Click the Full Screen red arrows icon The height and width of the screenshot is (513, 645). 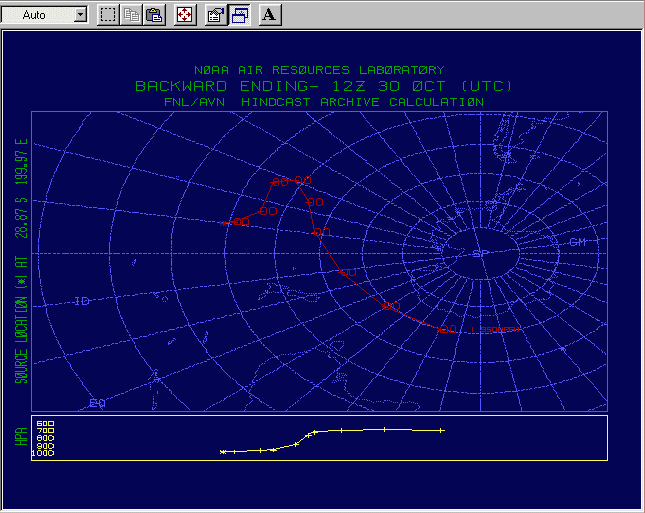pos(185,15)
